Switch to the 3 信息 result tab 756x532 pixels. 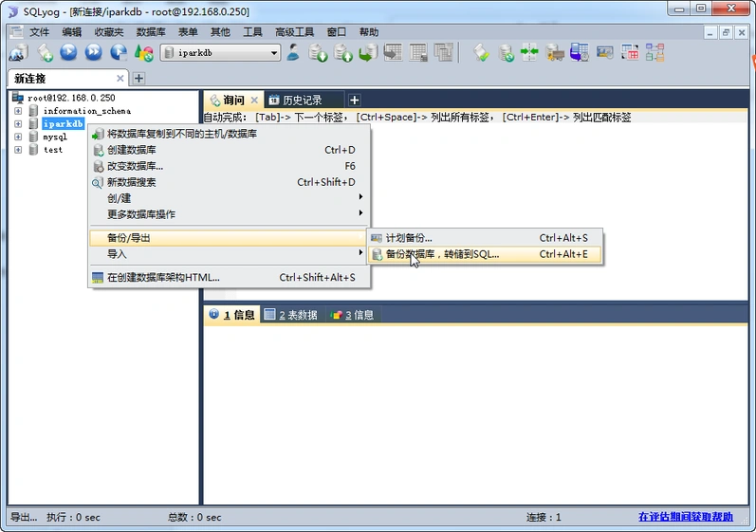coord(353,315)
